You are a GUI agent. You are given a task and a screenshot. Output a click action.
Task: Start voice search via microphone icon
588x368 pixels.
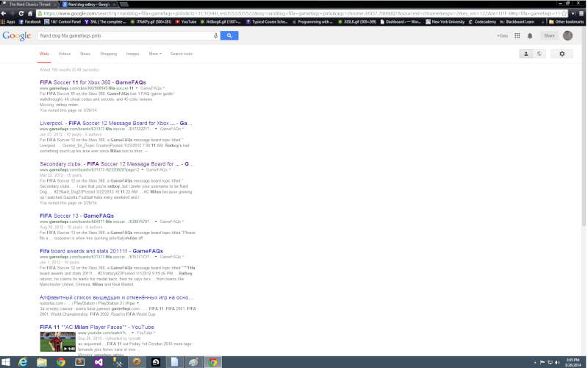coord(215,35)
